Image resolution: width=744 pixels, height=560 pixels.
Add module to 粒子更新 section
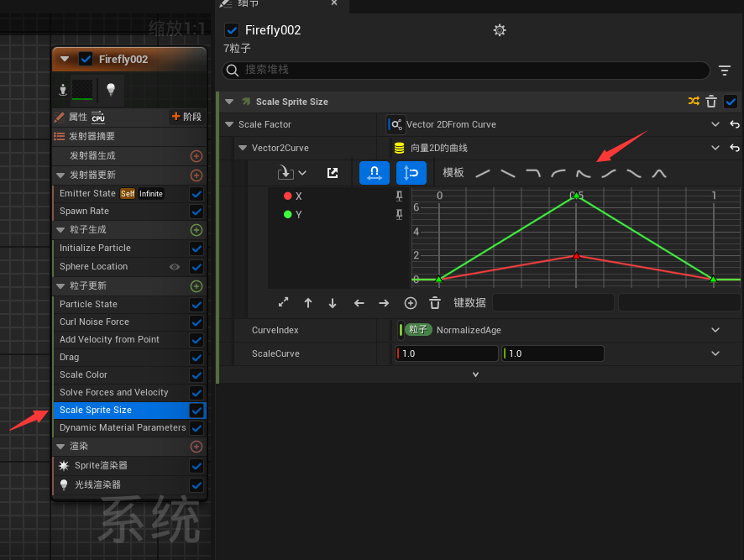click(x=196, y=286)
